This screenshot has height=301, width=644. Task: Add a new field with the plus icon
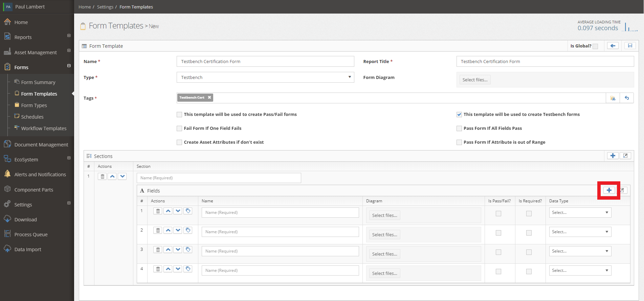609,190
